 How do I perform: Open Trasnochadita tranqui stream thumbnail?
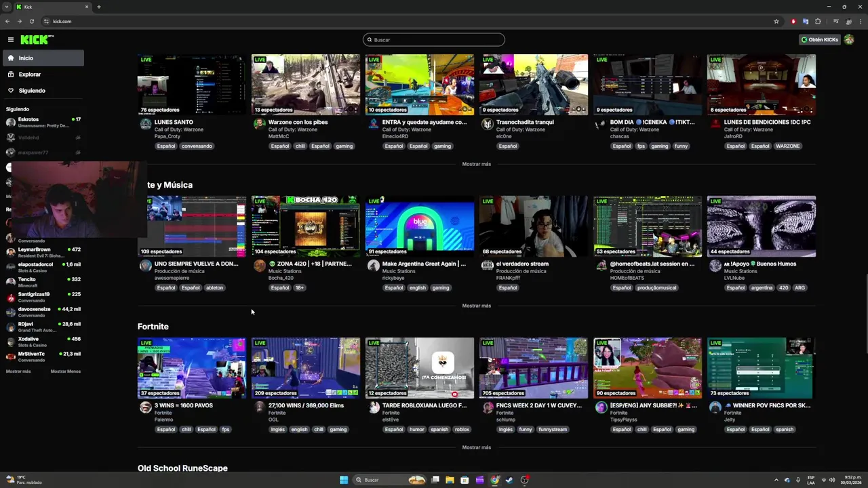pyautogui.click(x=534, y=85)
